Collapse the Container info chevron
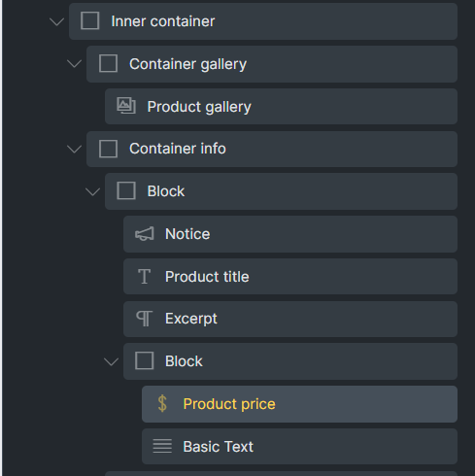Image resolution: width=475 pixels, height=476 pixels. pos(74,150)
